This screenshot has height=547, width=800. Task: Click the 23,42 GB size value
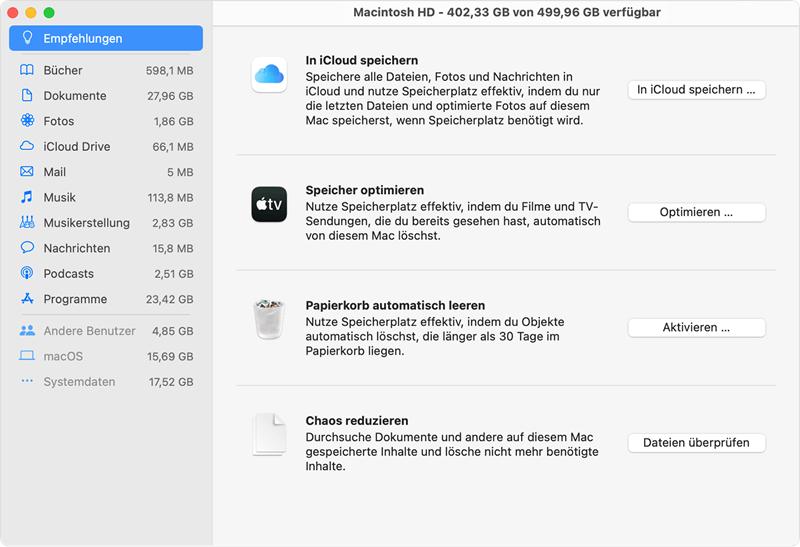(x=169, y=300)
